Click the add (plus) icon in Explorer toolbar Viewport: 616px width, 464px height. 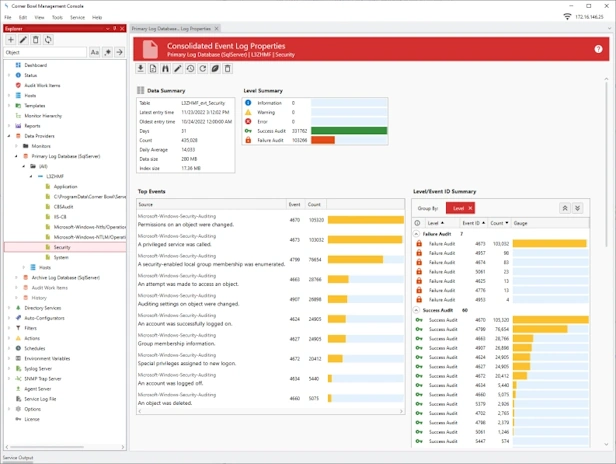pos(11,40)
